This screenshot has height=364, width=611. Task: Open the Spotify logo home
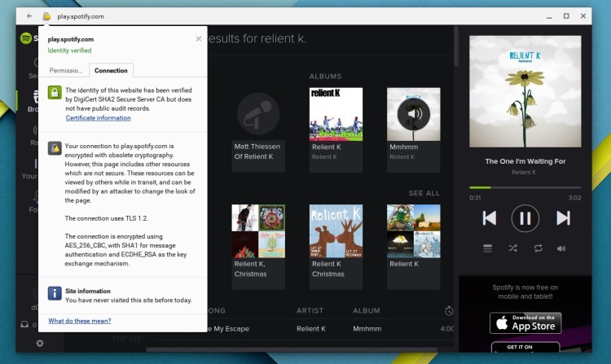point(26,38)
